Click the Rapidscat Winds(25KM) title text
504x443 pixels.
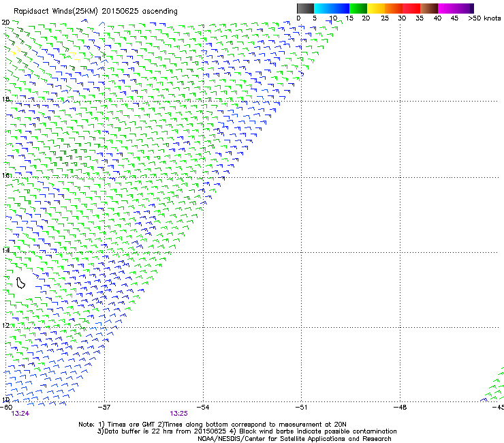(x=55, y=12)
